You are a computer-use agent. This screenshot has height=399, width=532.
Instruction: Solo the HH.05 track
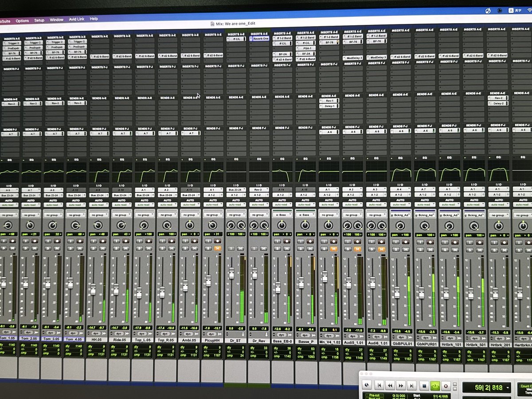[x=94, y=248]
